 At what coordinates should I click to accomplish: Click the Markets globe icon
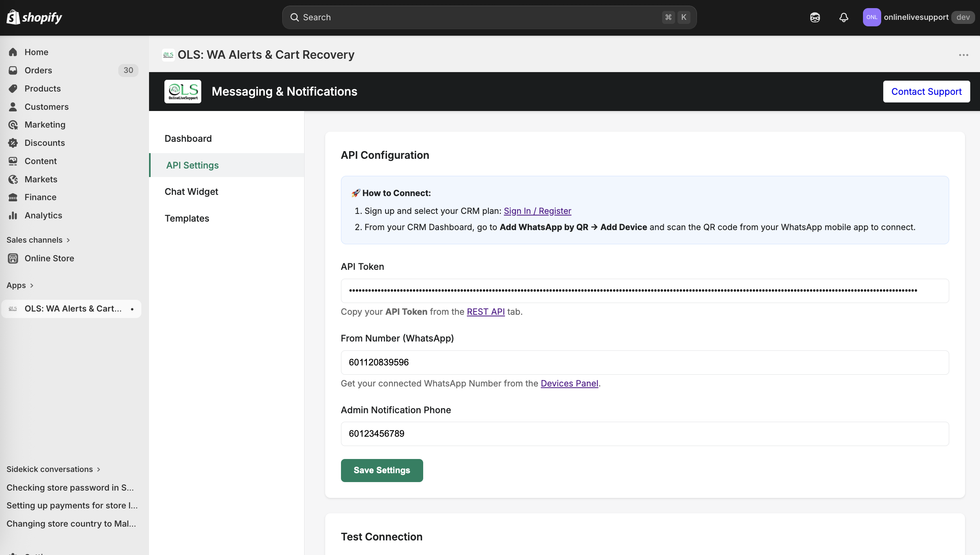tap(13, 179)
